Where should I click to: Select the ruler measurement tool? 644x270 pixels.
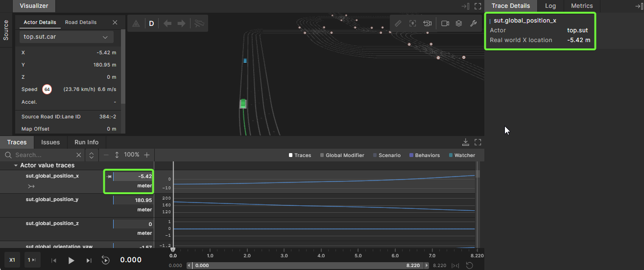[x=398, y=23]
